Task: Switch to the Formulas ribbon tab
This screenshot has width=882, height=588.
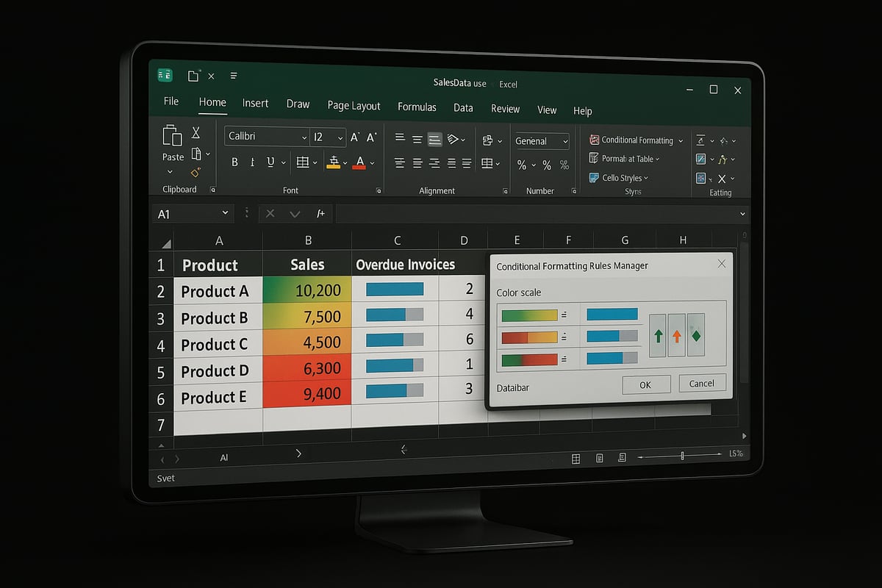Action: coord(417,107)
